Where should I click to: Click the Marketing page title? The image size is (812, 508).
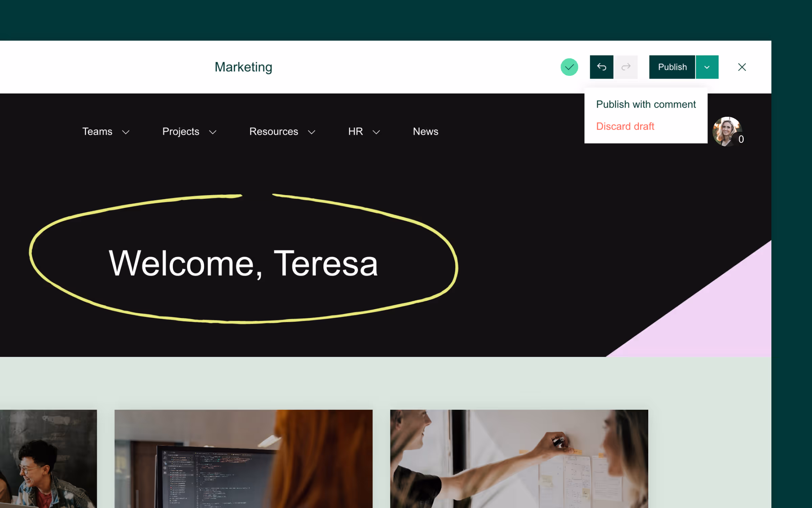tap(243, 67)
